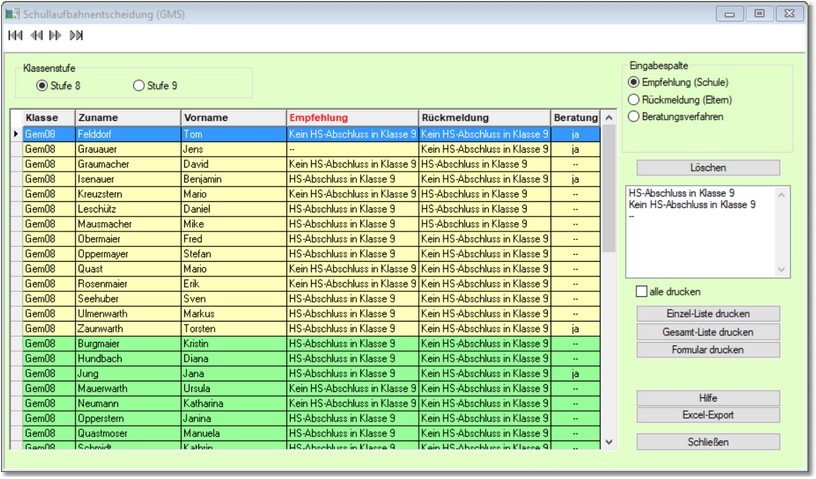Jump to first record navigation arrow
The height and width of the screenshot is (479, 816).
click(15, 35)
